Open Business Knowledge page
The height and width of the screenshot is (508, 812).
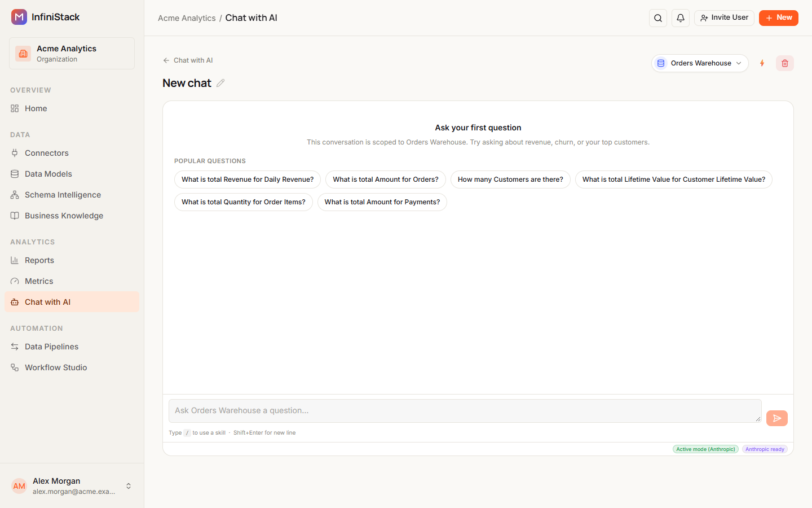(72, 216)
